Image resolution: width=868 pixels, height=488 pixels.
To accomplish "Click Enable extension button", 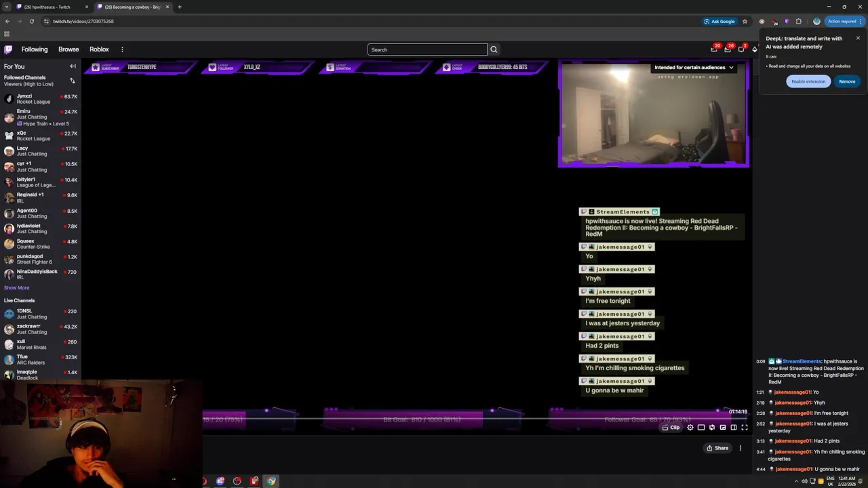I will pos(808,81).
